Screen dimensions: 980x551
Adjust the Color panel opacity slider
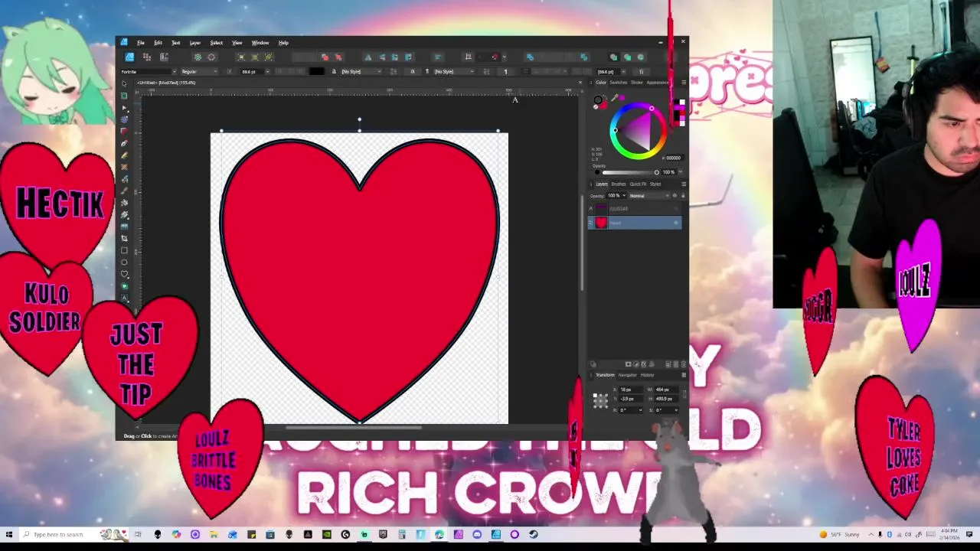[630, 172]
